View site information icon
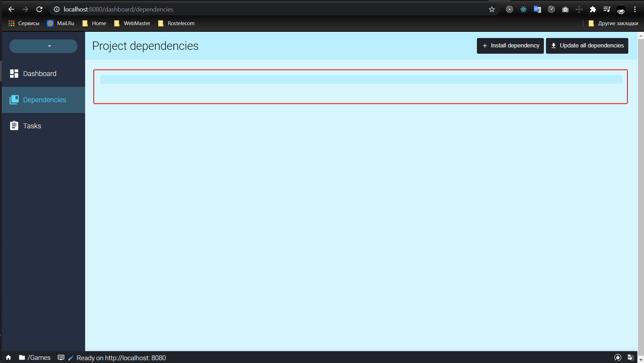Image resolution: width=644 pixels, height=363 pixels. [x=57, y=9]
